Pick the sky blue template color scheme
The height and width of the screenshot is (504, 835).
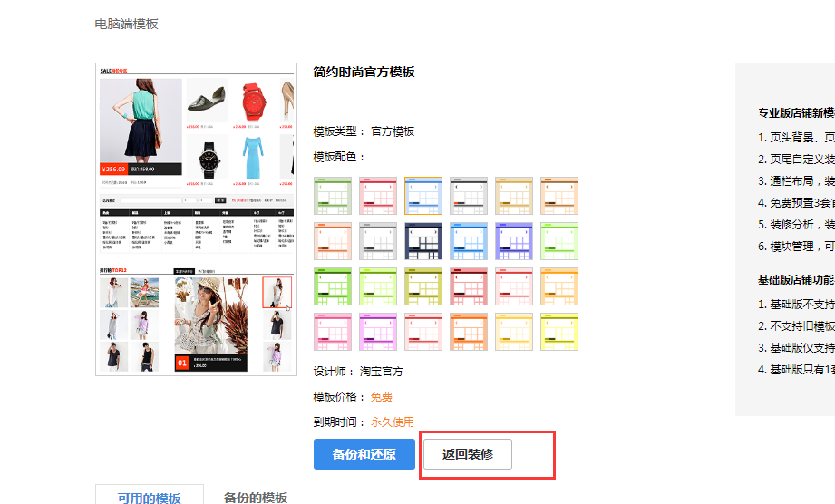click(x=468, y=241)
